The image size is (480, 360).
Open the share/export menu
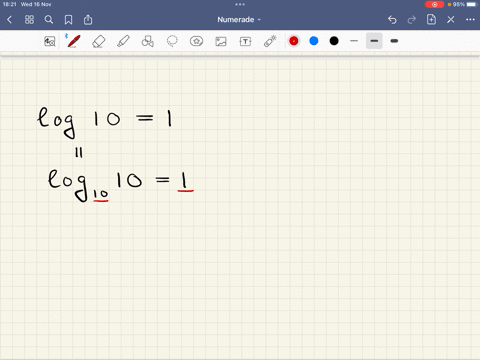pyautogui.click(x=88, y=20)
